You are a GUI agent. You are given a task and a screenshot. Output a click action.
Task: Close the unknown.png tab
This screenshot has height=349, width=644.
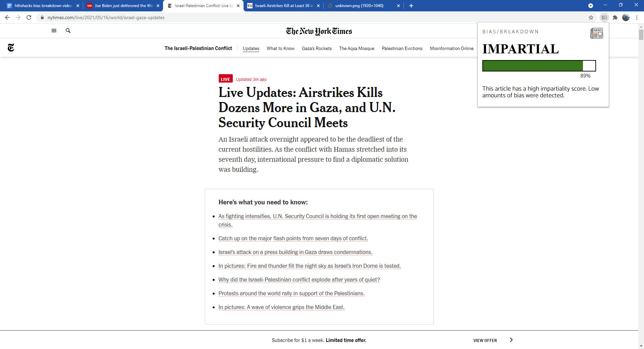click(398, 6)
